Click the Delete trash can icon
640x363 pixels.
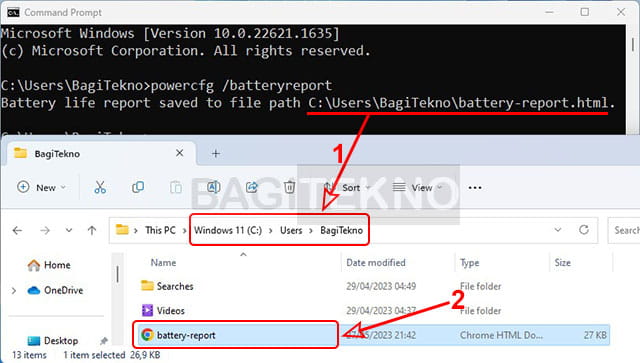tap(289, 187)
